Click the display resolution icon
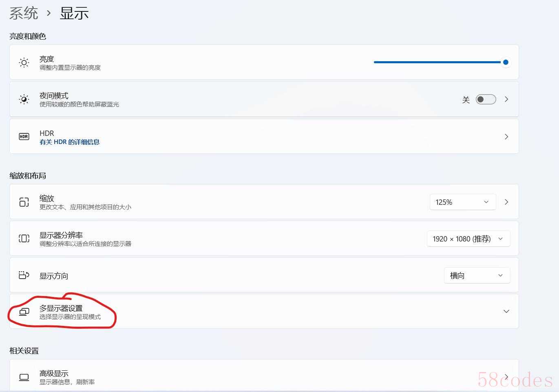 click(x=24, y=239)
